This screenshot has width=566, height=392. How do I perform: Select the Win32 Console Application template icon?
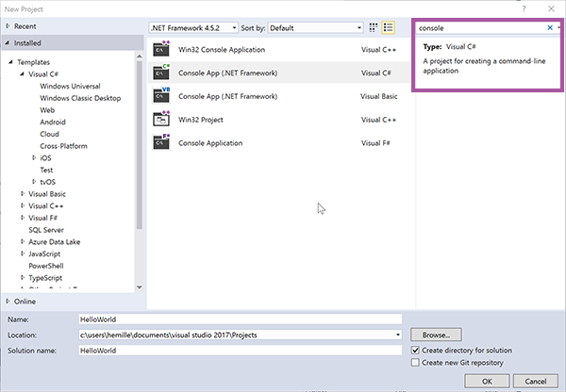pyautogui.click(x=161, y=49)
